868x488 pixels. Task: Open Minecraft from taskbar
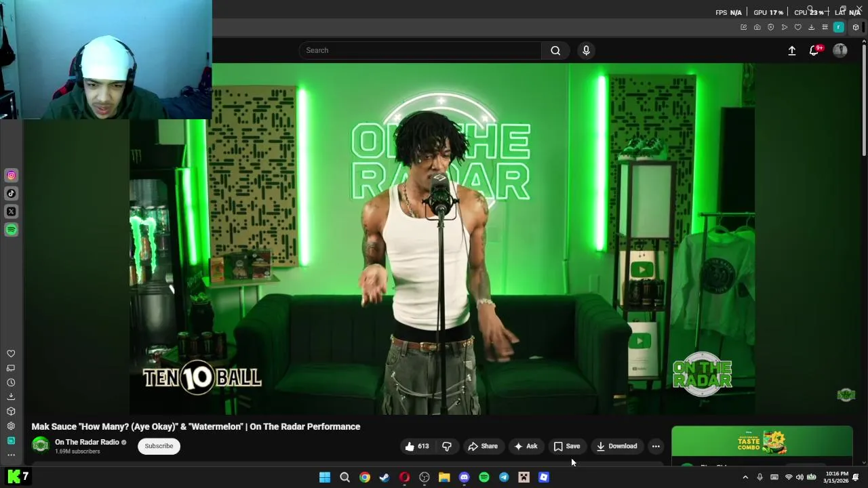point(524,477)
